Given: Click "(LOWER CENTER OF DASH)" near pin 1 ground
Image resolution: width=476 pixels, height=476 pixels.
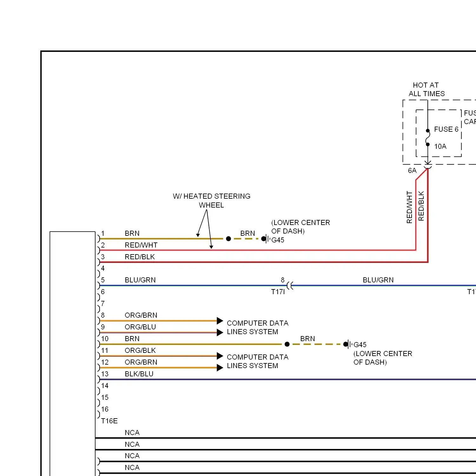Looking at the screenshot, I should [x=301, y=227].
